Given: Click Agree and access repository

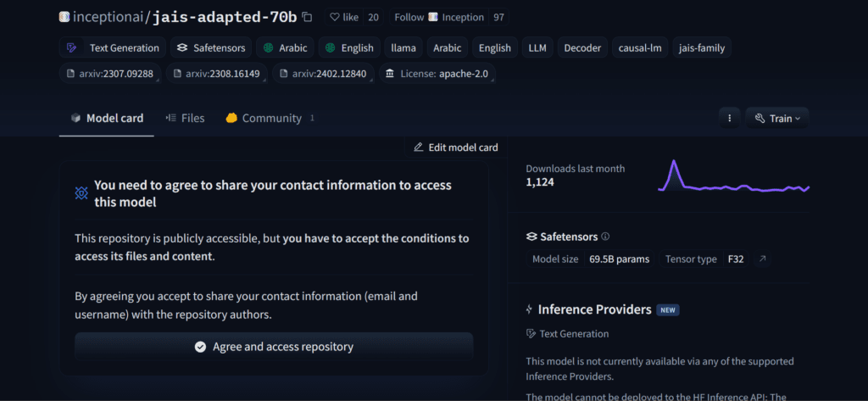Looking at the screenshot, I should coord(274,347).
